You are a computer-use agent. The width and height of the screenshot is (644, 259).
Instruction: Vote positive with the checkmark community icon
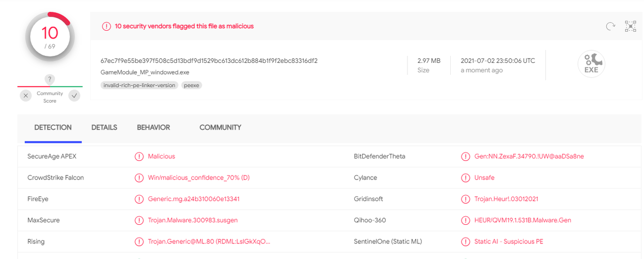(74, 95)
